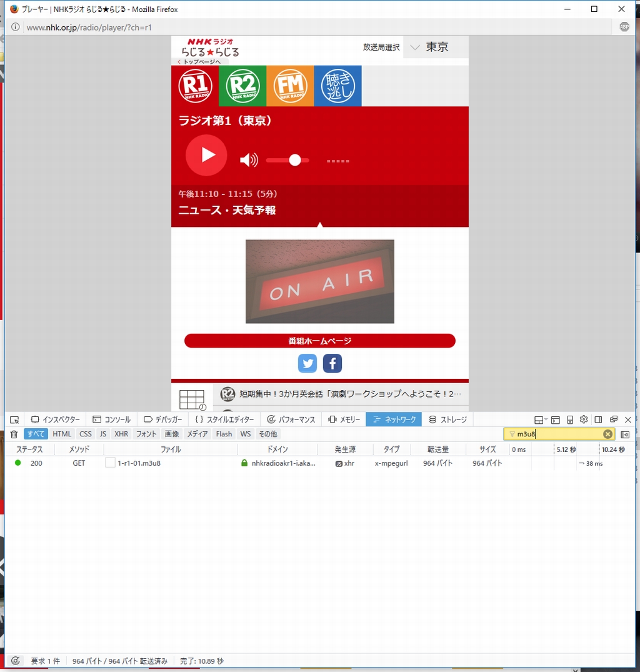Toggle the Flash network filter
The width and height of the screenshot is (640, 672).
click(224, 434)
